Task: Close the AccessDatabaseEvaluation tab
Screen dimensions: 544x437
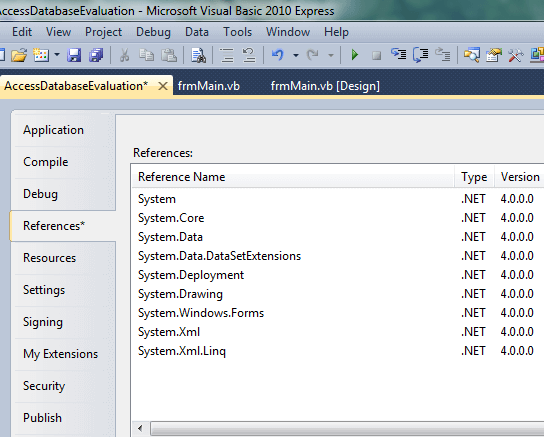Action: point(163,86)
